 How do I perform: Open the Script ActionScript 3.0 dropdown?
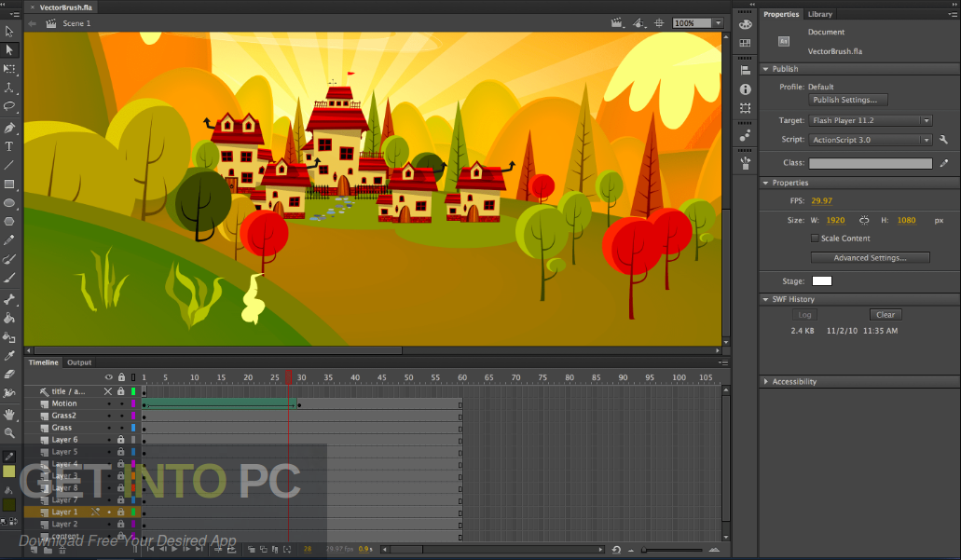pyautogui.click(x=871, y=140)
